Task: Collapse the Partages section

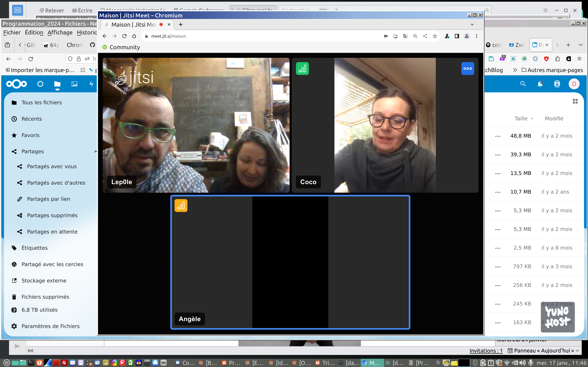Action: [95, 151]
